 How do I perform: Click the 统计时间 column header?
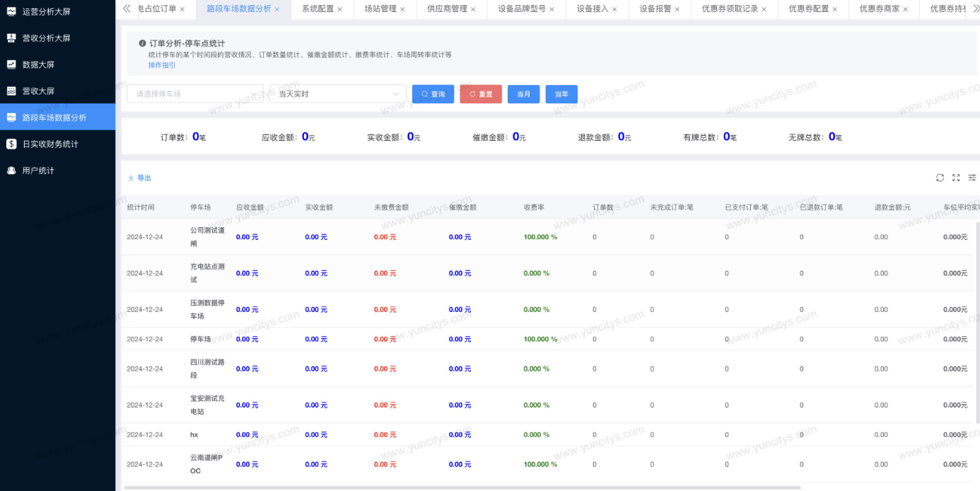[x=141, y=207]
